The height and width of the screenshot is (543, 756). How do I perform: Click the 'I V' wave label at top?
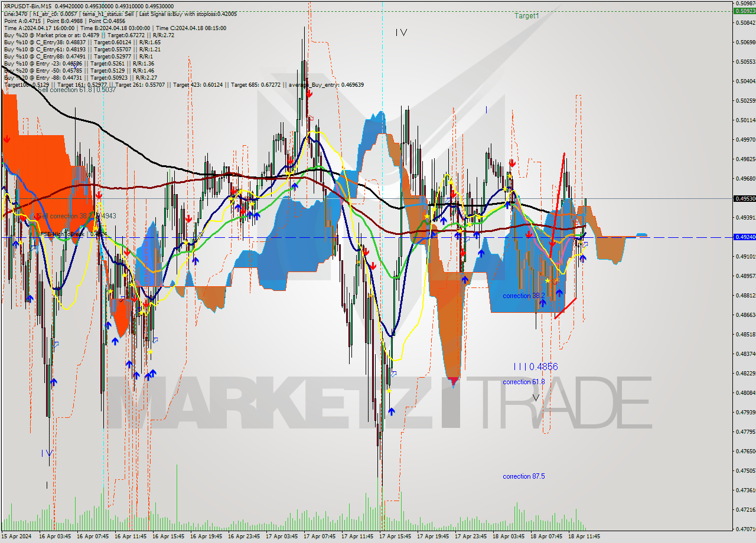point(401,32)
